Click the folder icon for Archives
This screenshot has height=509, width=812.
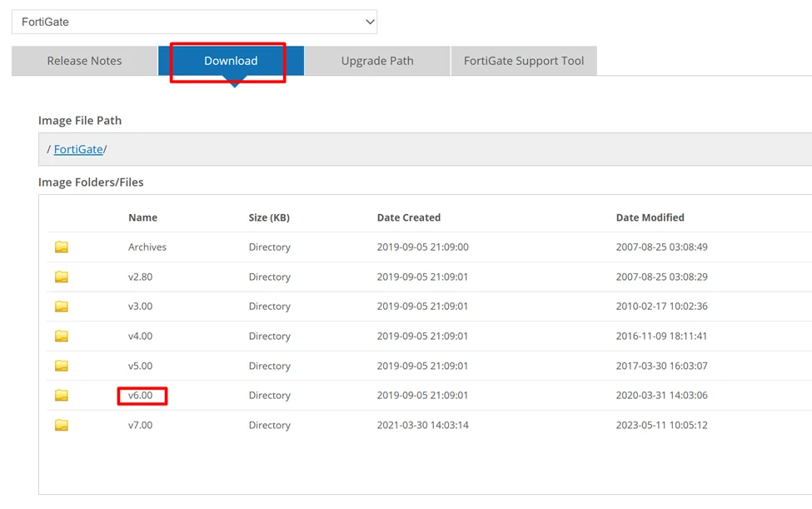tap(62, 247)
